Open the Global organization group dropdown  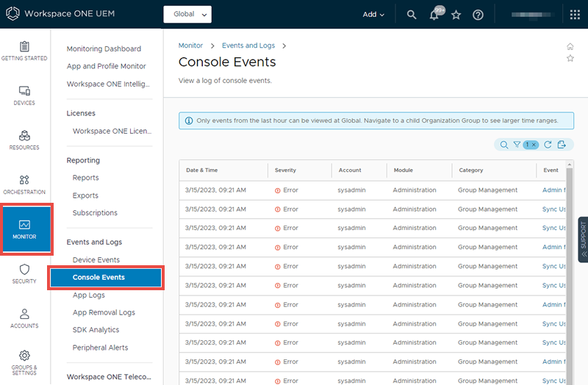point(187,14)
